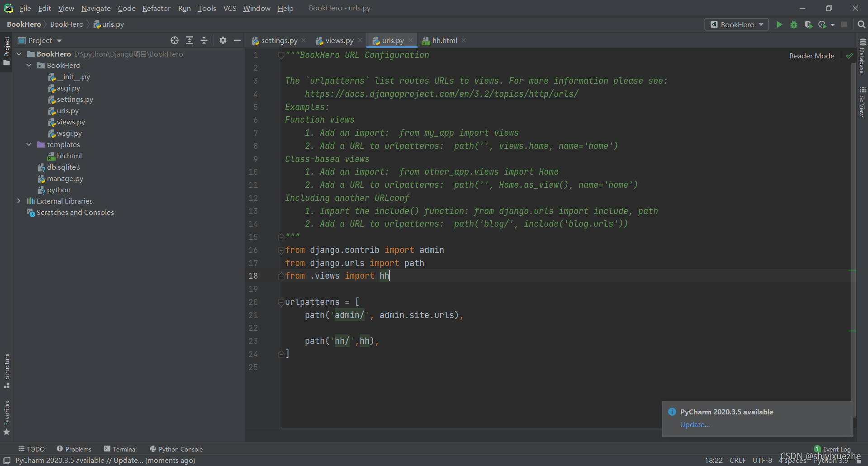Open Project panel settings gear
Viewport: 868px width, 466px height.
[x=223, y=40]
